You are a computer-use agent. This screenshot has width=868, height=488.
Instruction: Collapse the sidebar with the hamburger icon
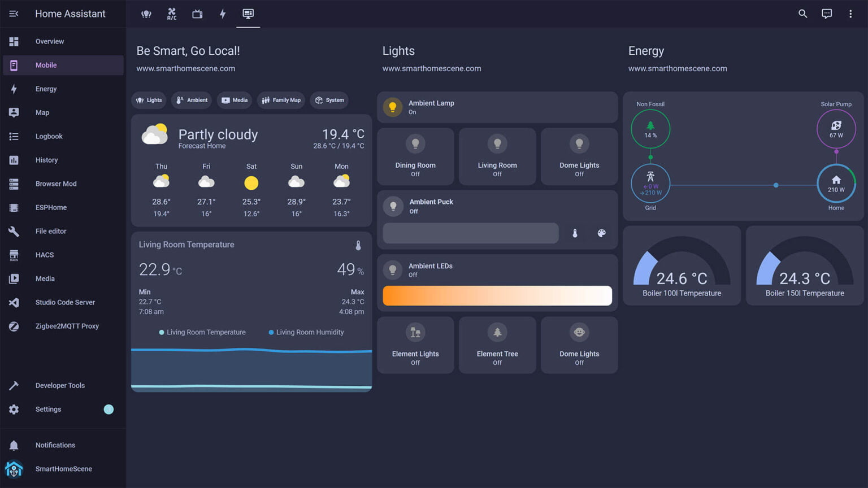[x=14, y=14]
